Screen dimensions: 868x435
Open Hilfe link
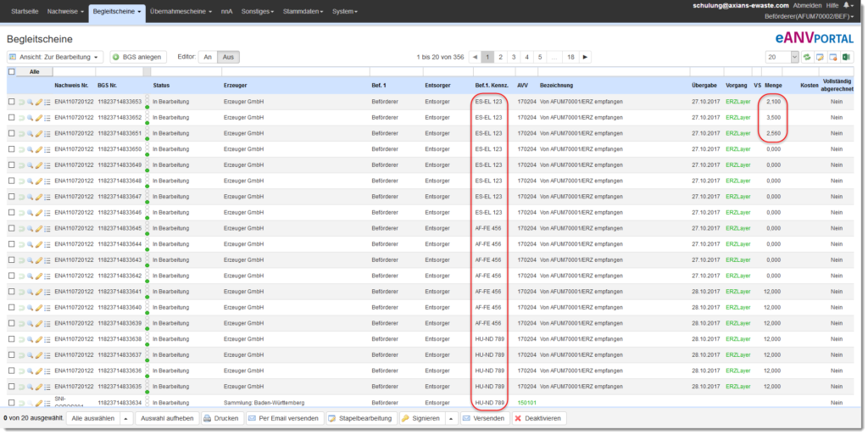[x=832, y=5]
